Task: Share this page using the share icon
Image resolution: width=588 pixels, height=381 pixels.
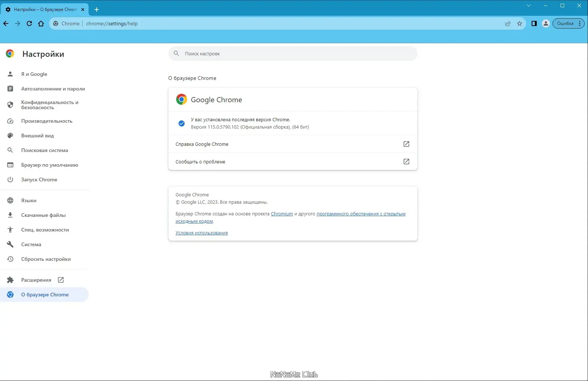Action: coord(508,23)
